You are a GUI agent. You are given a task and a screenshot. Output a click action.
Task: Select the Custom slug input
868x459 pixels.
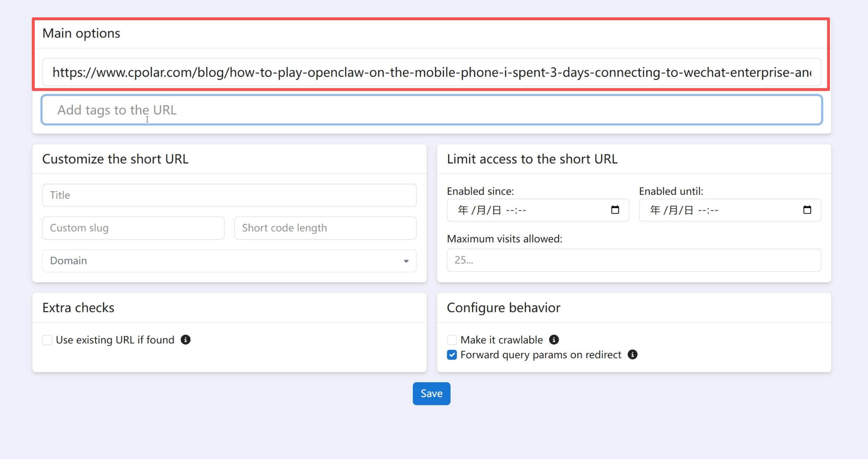[x=133, y=228]
